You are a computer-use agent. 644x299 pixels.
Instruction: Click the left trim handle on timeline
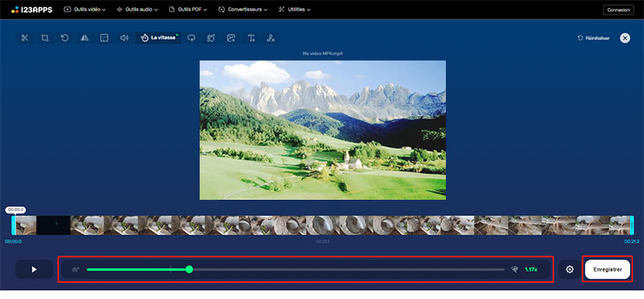14,226
